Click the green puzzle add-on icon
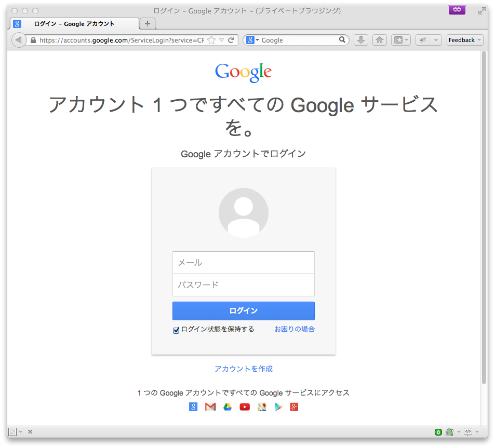495x448 pixels. tap(449, 431)
